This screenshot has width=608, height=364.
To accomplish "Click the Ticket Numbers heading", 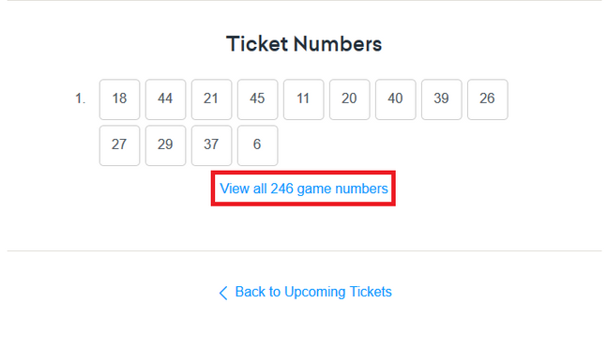I will [304, 43].
